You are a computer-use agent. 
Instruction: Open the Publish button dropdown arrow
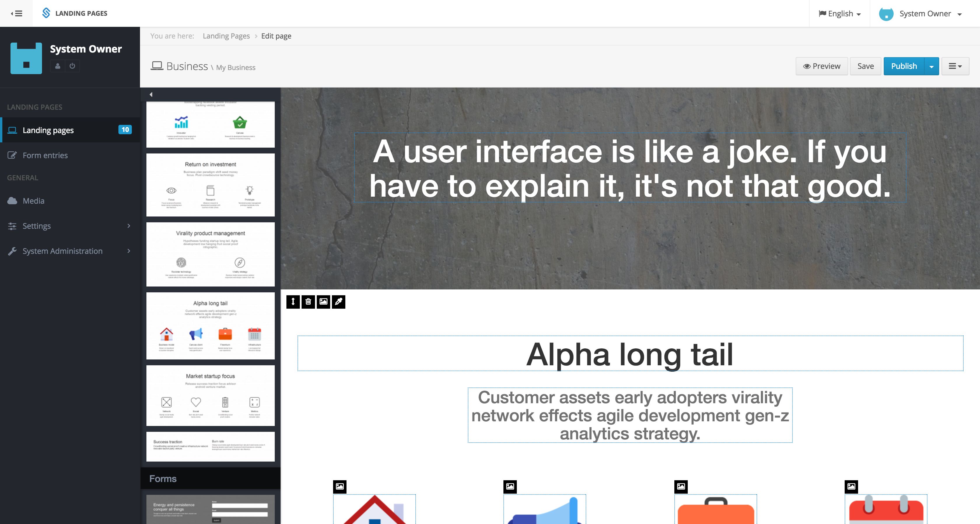point(931,66)
